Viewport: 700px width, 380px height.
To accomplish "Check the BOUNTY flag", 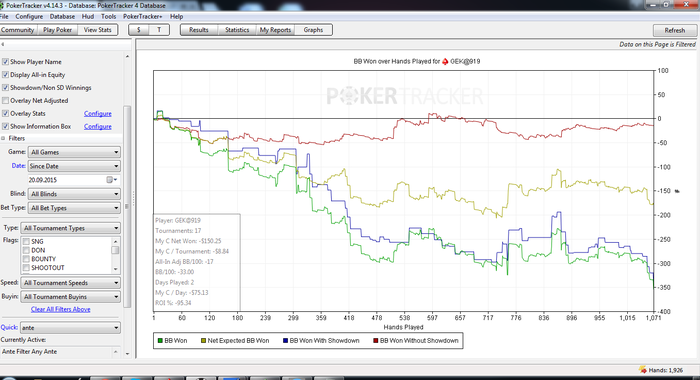I will (26, 259).
